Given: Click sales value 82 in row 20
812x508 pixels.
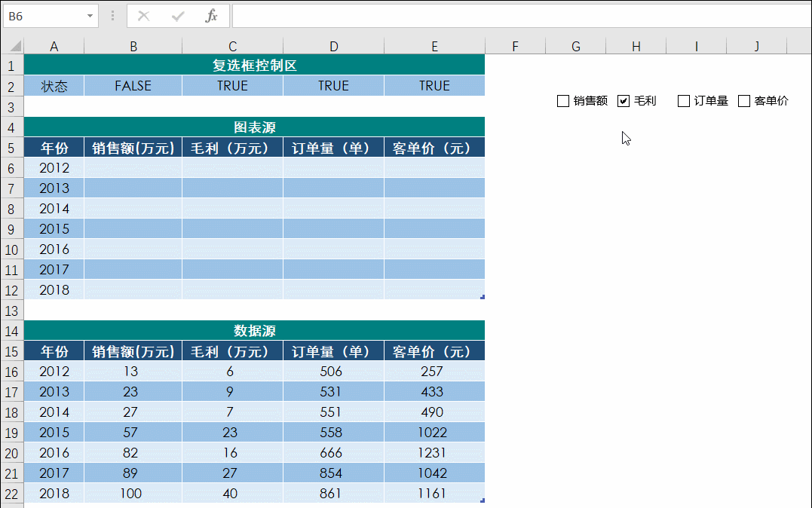Looking at the screenshot, I should 133,452.
